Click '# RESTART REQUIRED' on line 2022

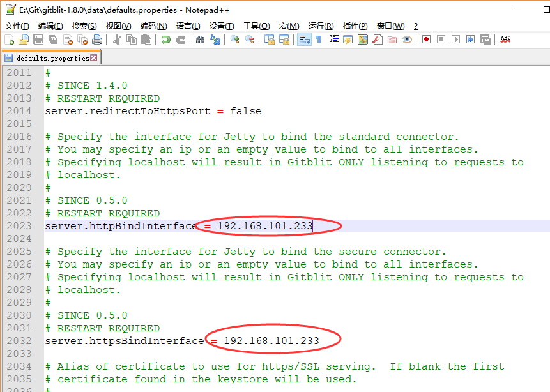[102, 213]
